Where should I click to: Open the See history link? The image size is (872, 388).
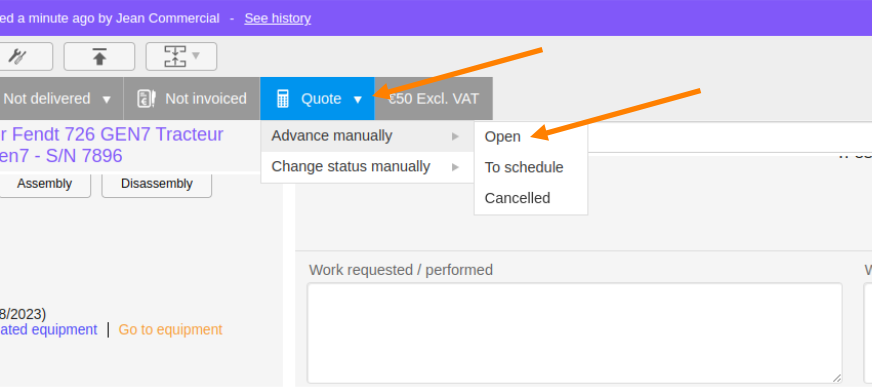click(278, 18)
